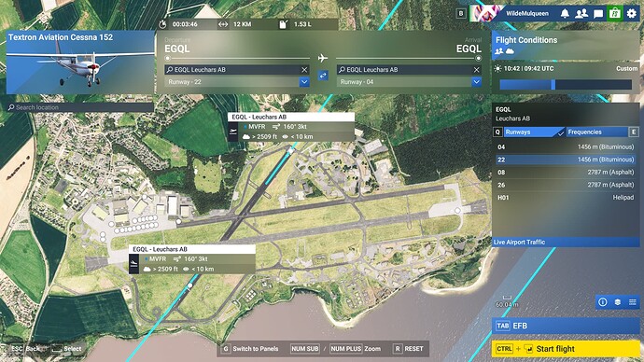Click Switch to Panels hint

click(x=250, y=349)
